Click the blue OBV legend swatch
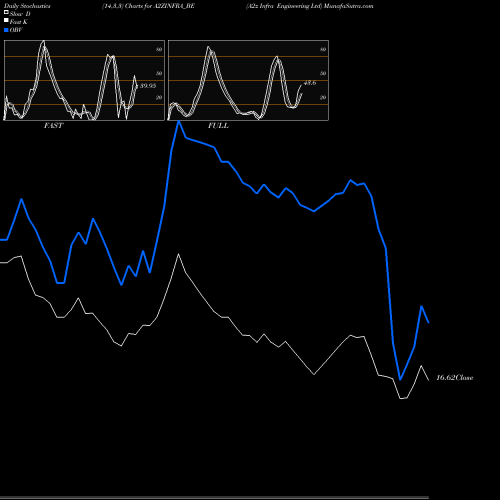Screen dimensions: 500x500 6,30
